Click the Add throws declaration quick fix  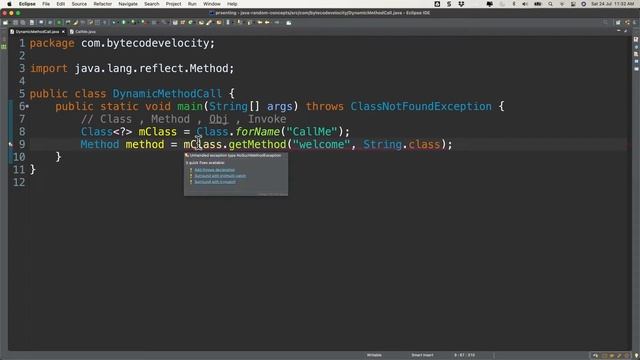pos(215,170)
